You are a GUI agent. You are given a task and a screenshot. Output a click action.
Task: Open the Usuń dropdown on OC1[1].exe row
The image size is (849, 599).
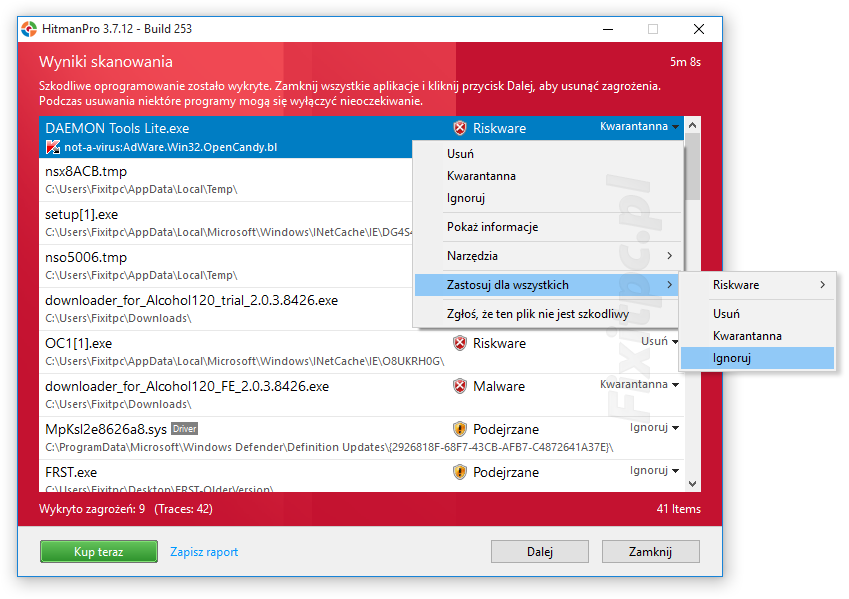pos(659,341)
